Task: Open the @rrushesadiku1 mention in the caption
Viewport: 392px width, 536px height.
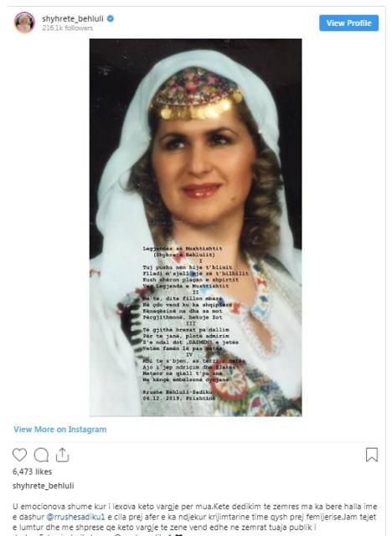Action: [75, 517]
